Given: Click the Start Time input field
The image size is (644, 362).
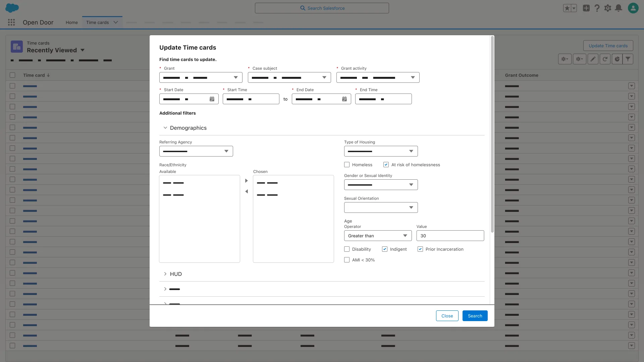Looking at the screenshot, I should (251, 99).
